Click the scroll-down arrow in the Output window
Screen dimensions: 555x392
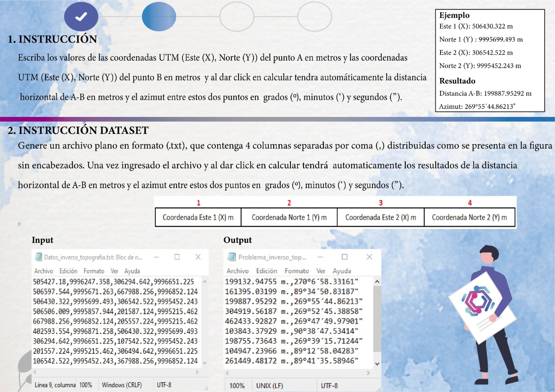click(377, 364)
